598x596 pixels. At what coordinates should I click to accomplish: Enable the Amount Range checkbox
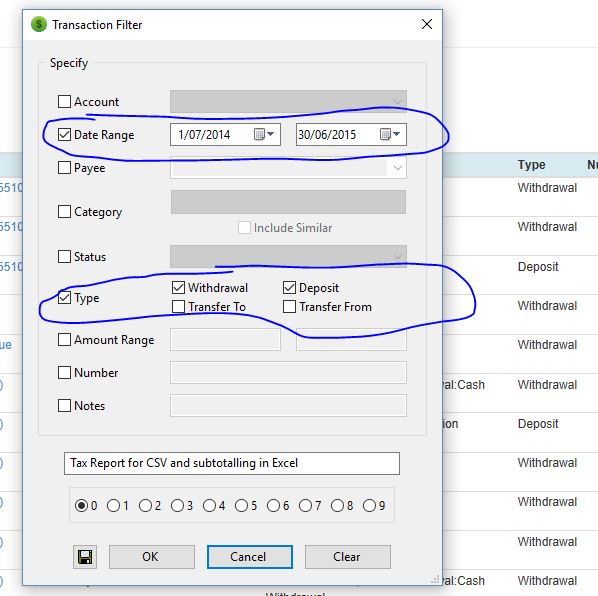(64, 339)
